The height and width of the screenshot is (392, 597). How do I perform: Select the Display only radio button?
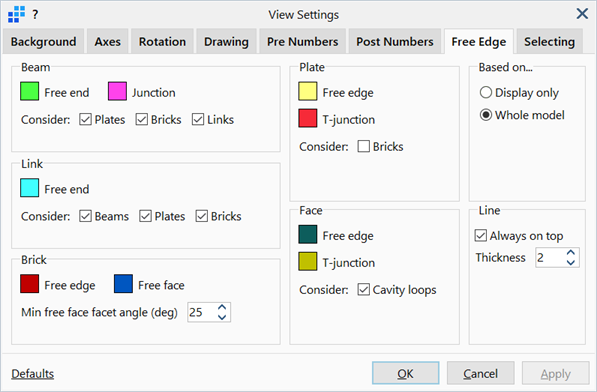(486, 92)
